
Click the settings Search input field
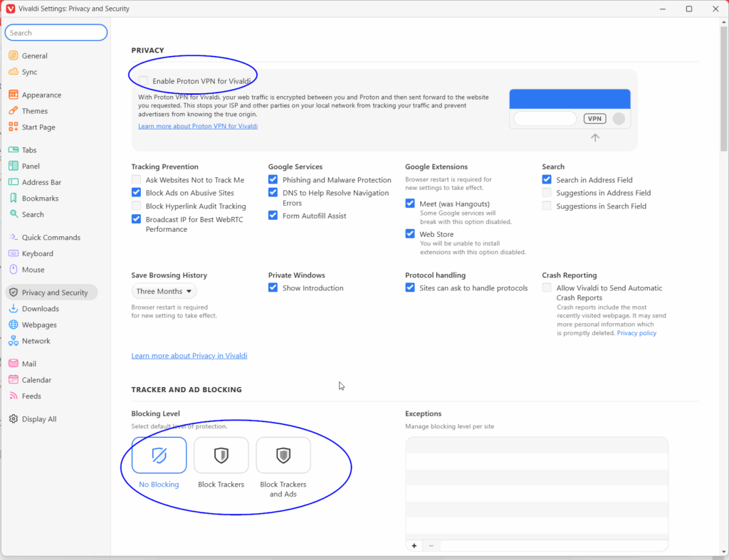56,33
